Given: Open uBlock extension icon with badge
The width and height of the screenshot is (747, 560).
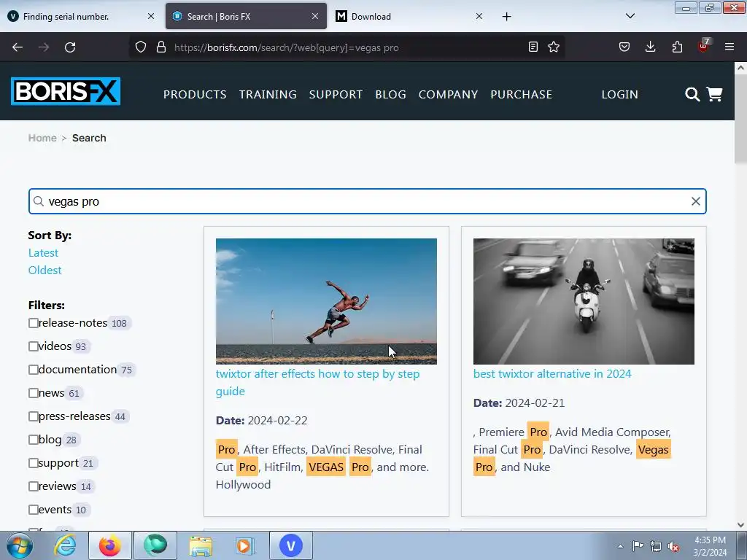Looking at the screenshot, I should coord(703,46).
